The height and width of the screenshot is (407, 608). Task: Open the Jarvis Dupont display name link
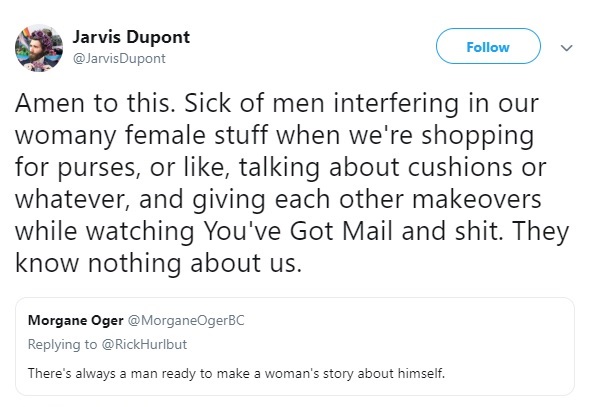pos(131,37)
